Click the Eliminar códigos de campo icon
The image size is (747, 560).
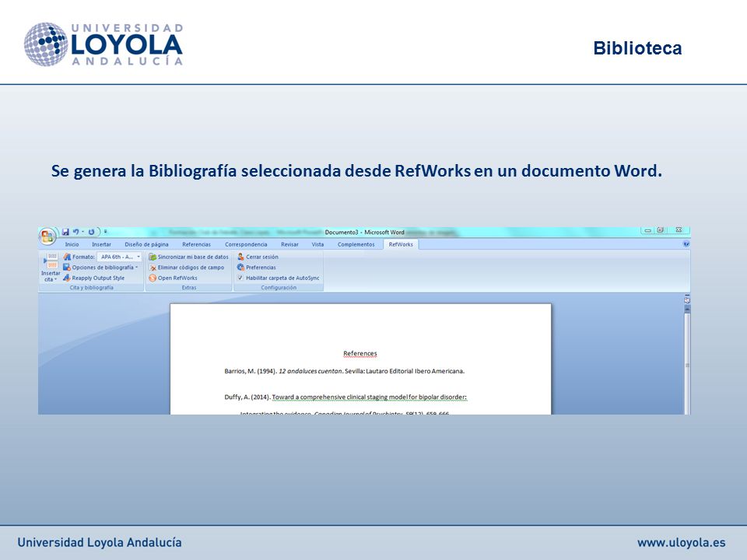[153, 267]
